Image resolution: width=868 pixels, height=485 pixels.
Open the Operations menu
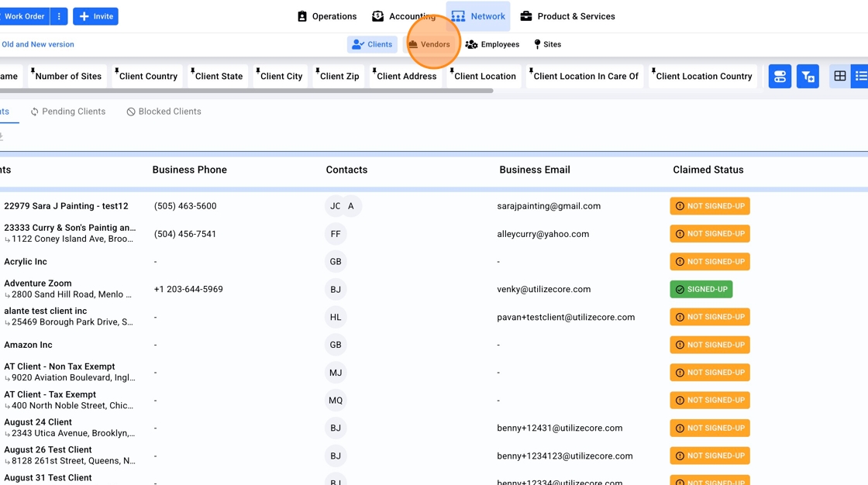[327, 16]
